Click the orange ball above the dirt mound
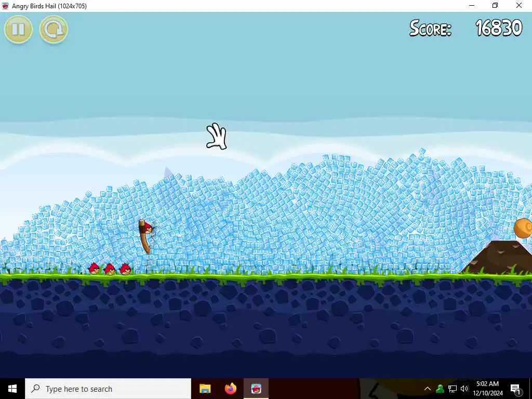 523,229
